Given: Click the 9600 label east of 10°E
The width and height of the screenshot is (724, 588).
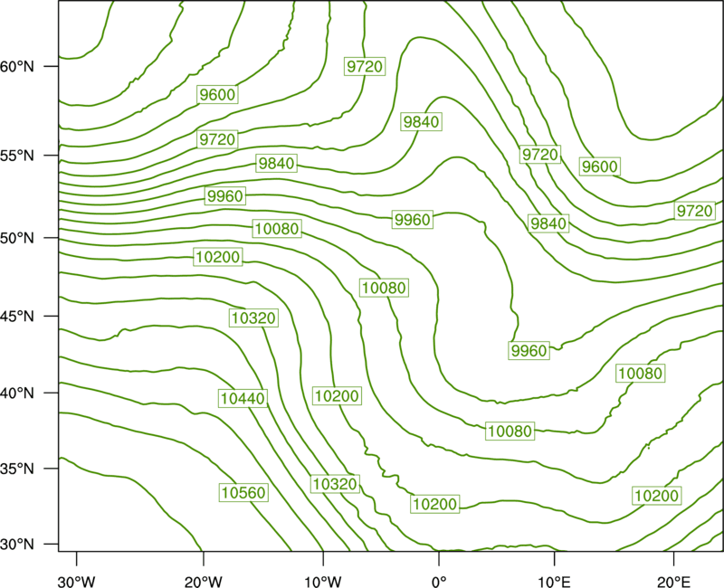Looking at the screenshot, I should tap(599, 166).
